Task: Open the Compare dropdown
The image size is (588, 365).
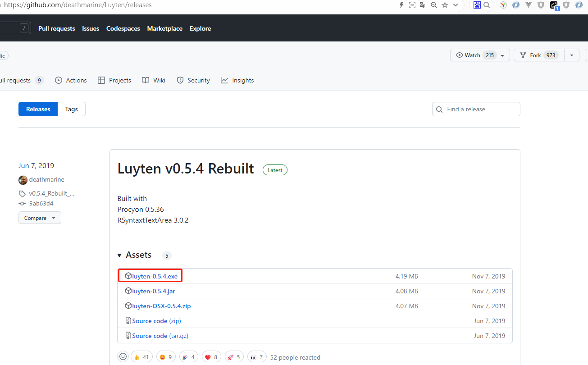Action: click(40, 218)
